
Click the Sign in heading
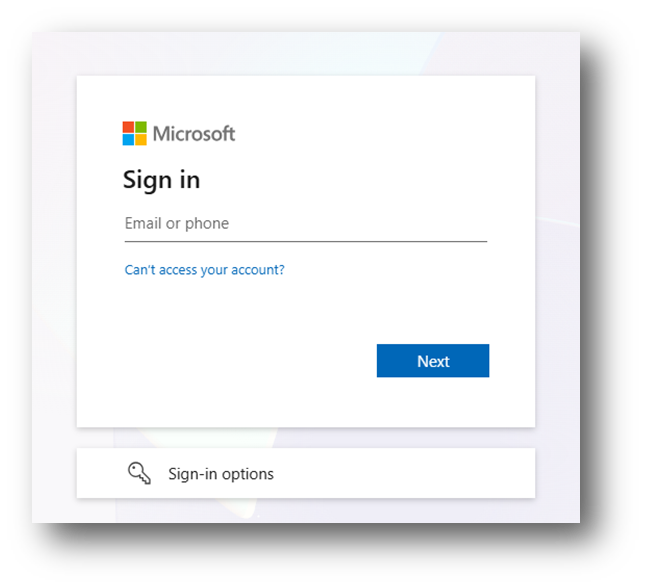[x=161, y=180]
